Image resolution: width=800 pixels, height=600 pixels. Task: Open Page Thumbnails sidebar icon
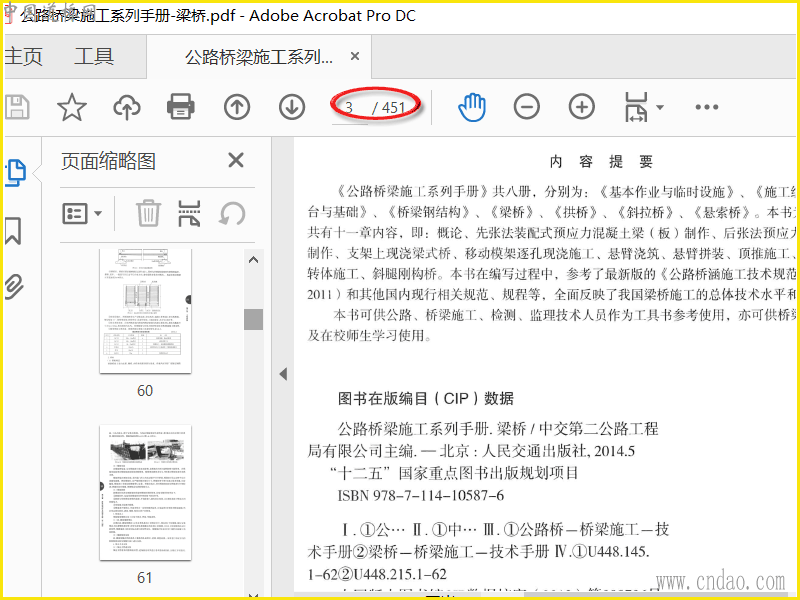coord(16,173)
